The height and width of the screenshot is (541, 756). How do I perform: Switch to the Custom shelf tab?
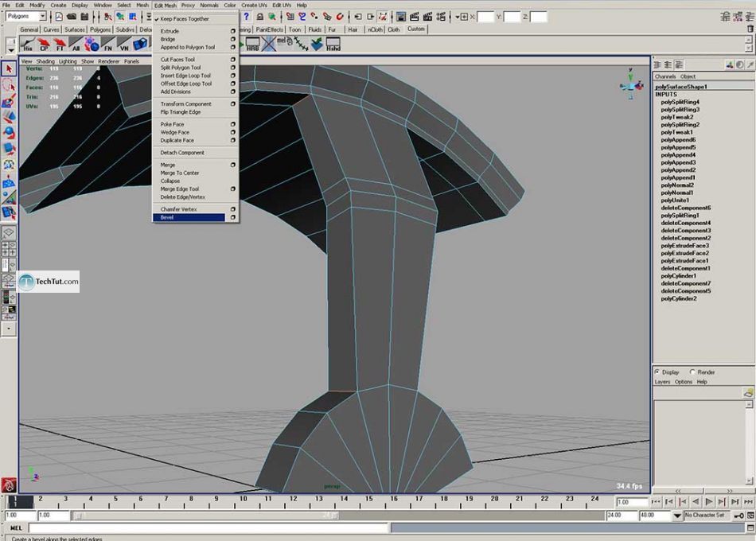(415, 29)
